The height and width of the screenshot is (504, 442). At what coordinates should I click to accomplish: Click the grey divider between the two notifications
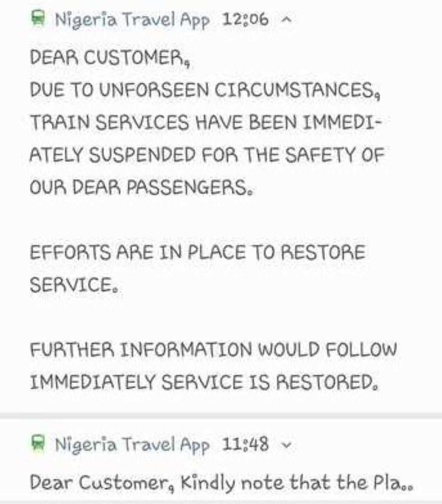[x=221, y=416]
